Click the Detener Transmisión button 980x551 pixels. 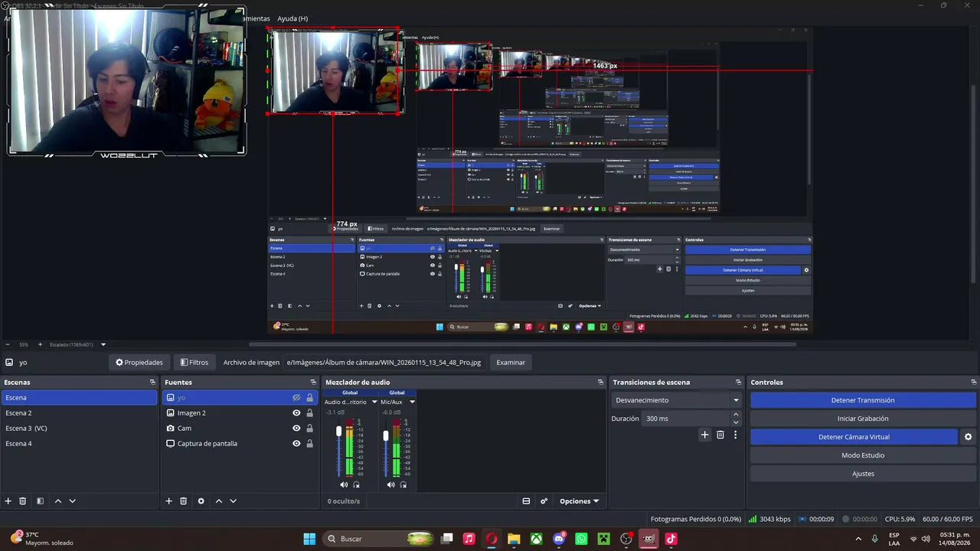pyautogui.click(x=863, y=400)
